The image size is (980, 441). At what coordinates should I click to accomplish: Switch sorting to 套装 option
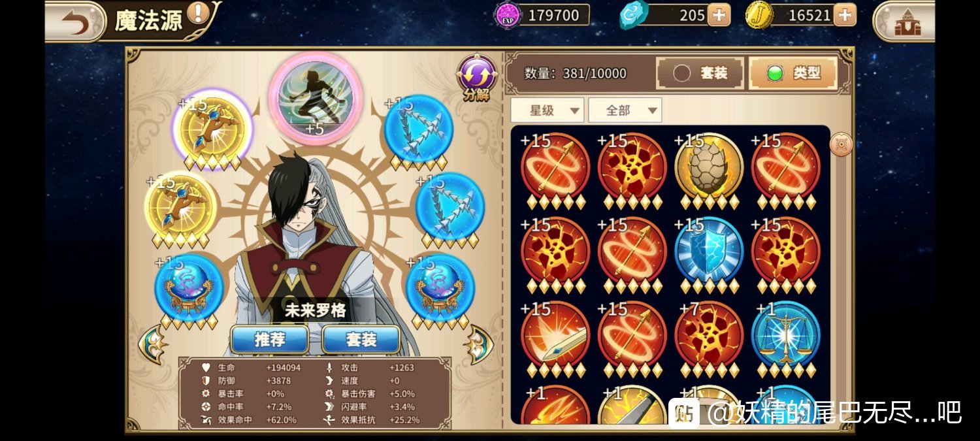click(700, 73)
